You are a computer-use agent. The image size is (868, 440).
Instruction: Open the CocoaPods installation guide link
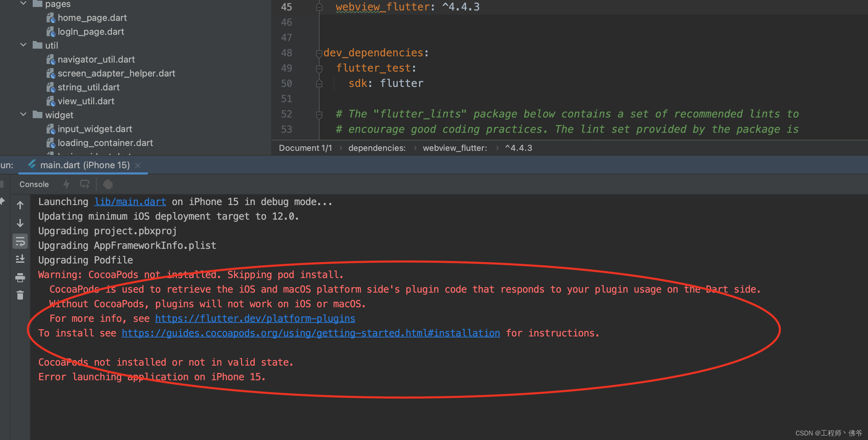[311, 333]
